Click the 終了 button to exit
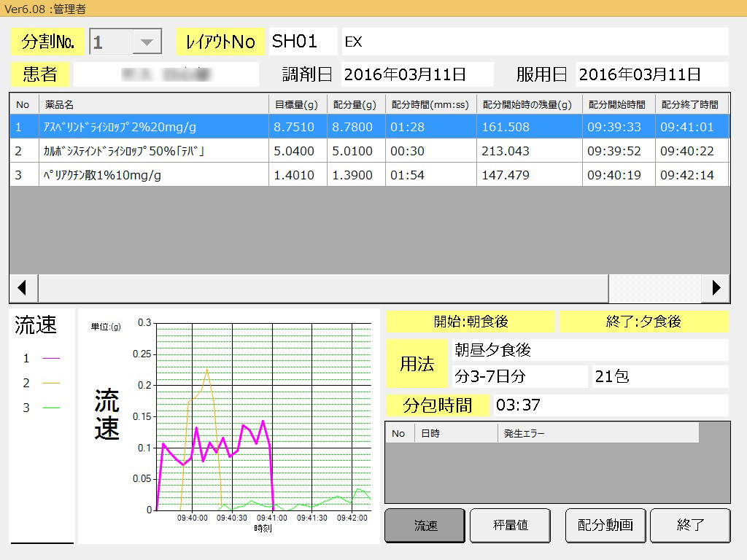The image size is (747, 560). 689,525
